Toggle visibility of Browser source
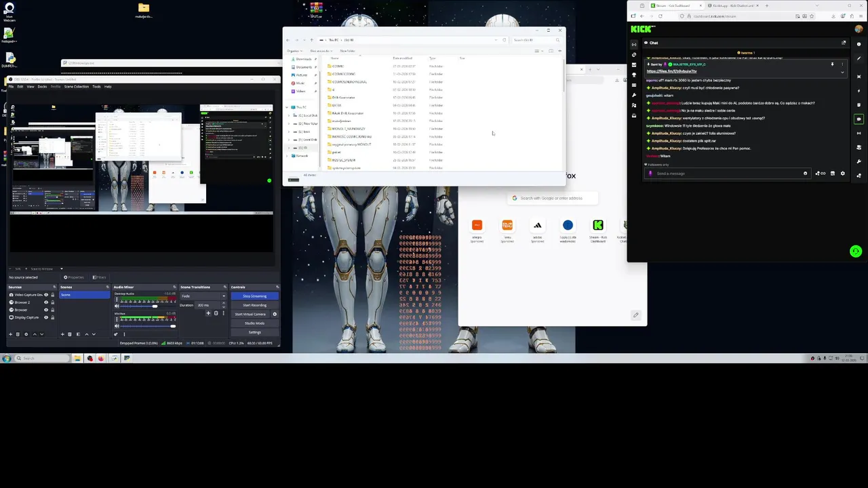This screenshot has height=488, width=868. [x=46, y=310]
